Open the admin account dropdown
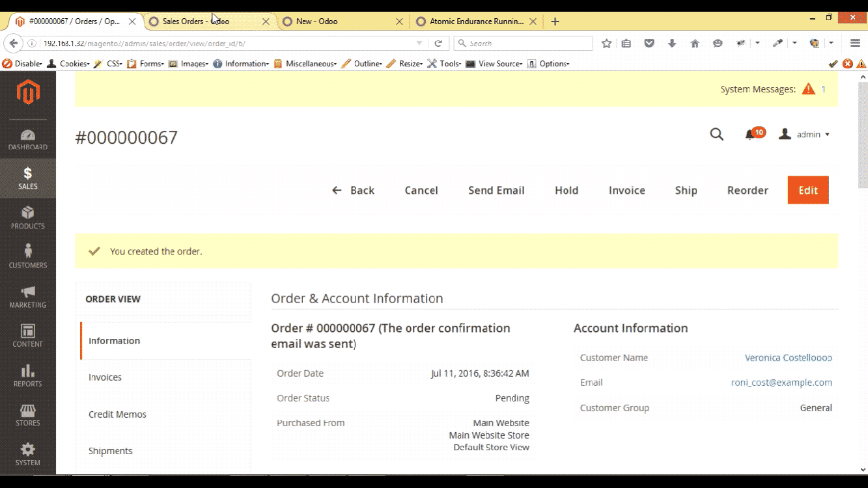868x488 pixels. point(805,135)
